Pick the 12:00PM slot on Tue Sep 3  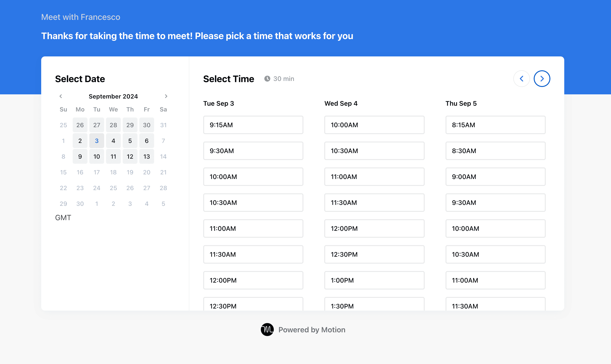coord(253,280)
